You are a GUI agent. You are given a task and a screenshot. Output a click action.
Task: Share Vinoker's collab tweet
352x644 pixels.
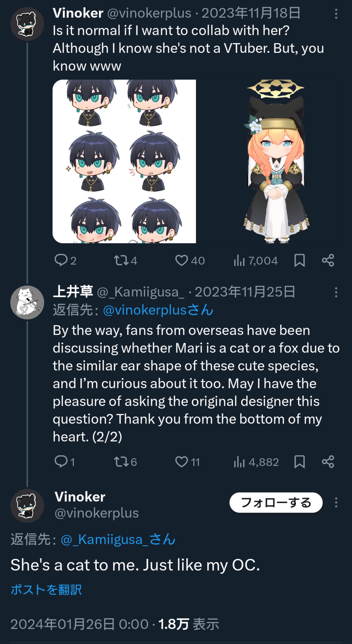point(328,260)
